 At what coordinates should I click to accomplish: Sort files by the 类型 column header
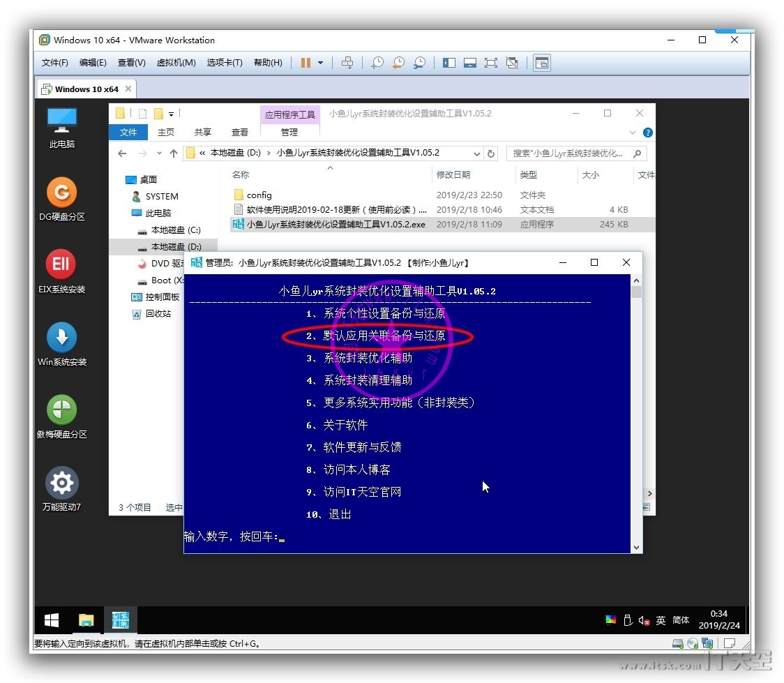[x=529, y=174]
